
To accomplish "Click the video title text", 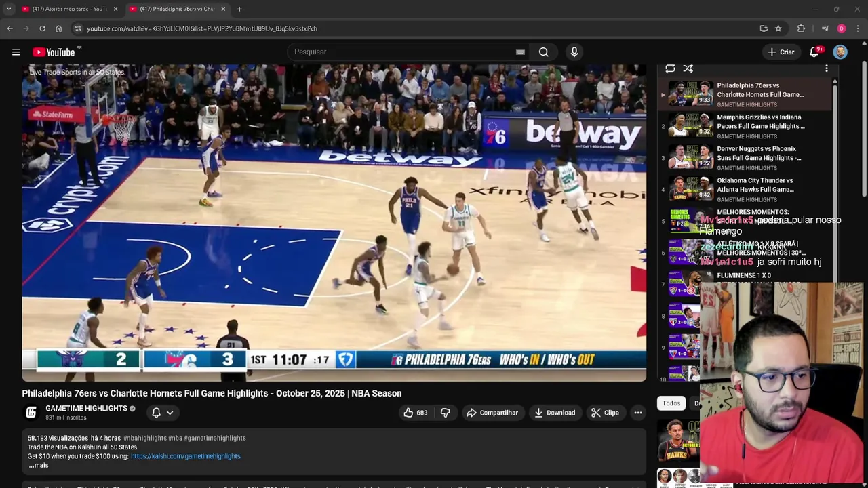I will click(x=212, y=393).
